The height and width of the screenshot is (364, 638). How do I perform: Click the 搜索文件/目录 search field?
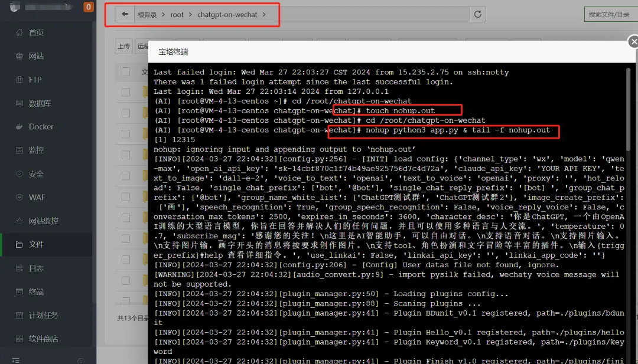(x=611, y=14)
